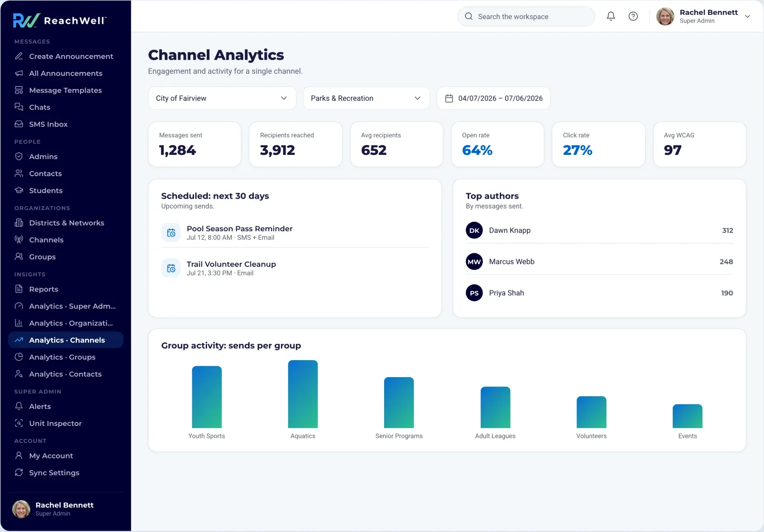
Task: Open the City of Fairview dropdown
Action: (x=222, y=98)
